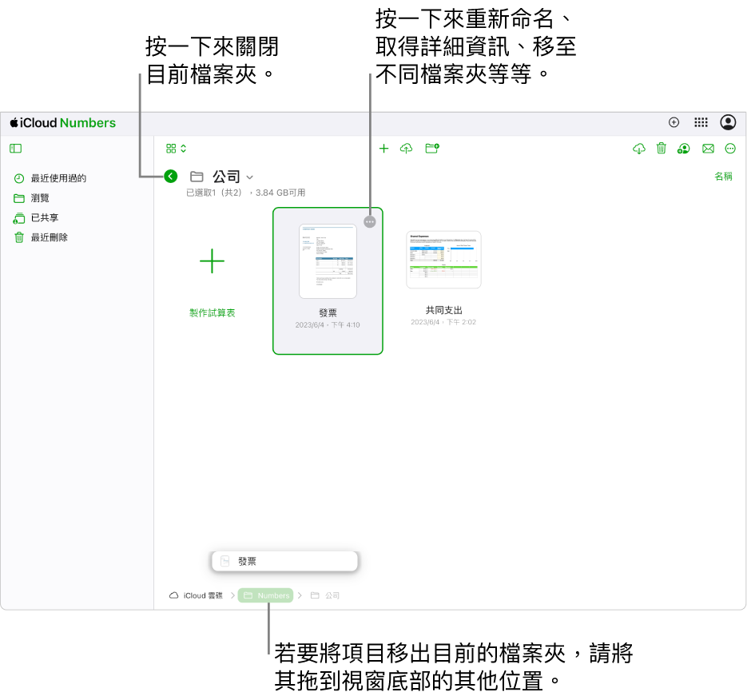Viewport: 747px width, 700px height.
Task: Open the iCloud apps grid launcher
Action: [x=701, y=122]
